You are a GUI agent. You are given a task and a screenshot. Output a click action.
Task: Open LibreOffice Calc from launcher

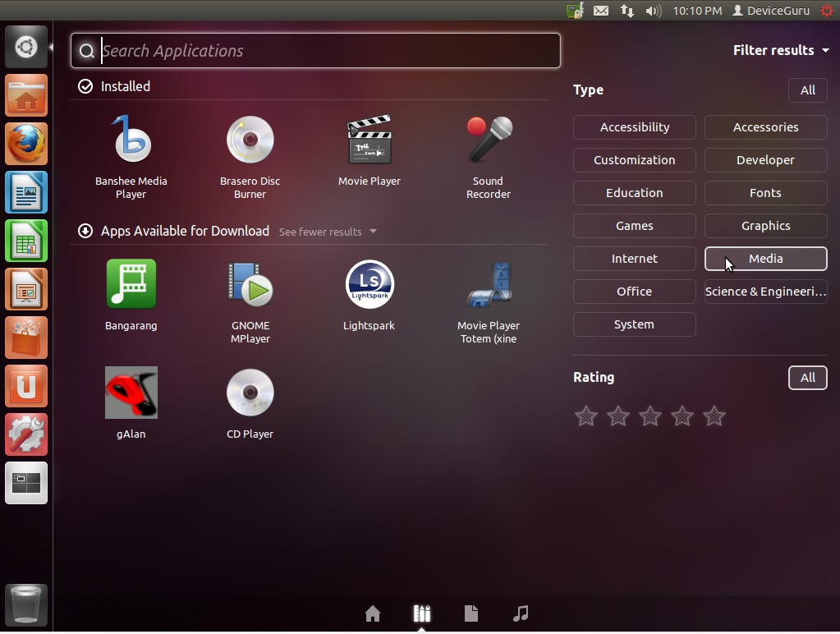click(x=26, y=241)
